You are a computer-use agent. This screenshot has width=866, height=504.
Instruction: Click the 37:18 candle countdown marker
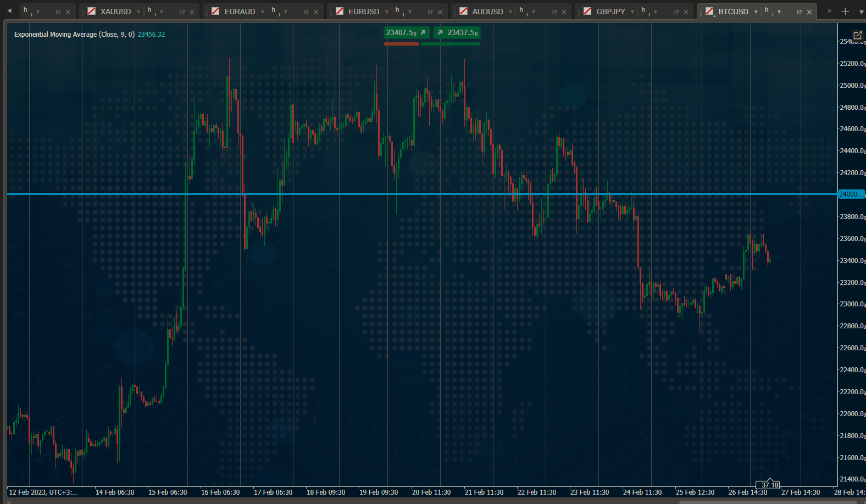pos(768,485)
